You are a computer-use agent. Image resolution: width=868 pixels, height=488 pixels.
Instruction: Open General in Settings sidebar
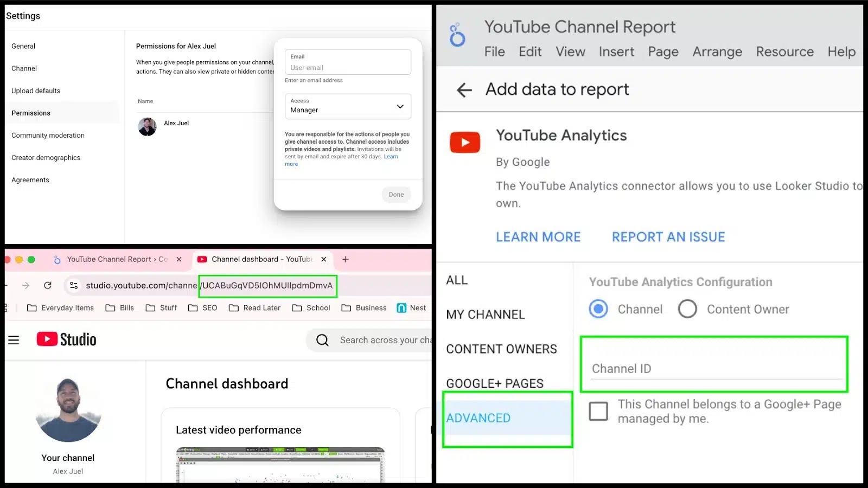(23, 46)
